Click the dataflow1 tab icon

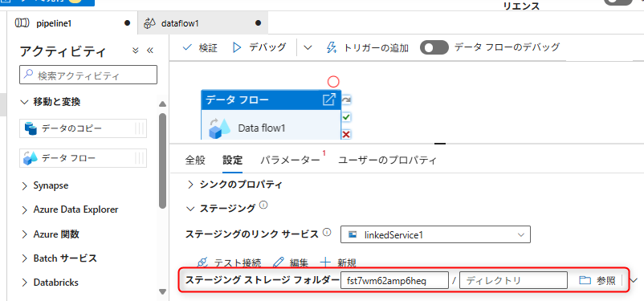[x=150, y=23]
